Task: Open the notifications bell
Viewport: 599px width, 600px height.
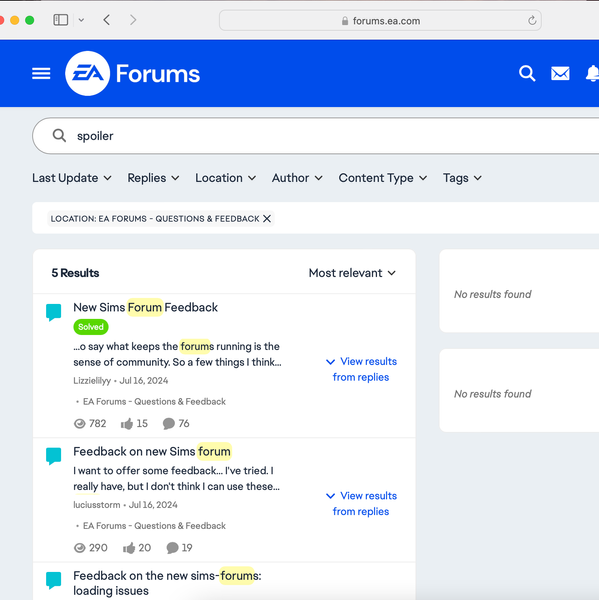Action: 592,73
